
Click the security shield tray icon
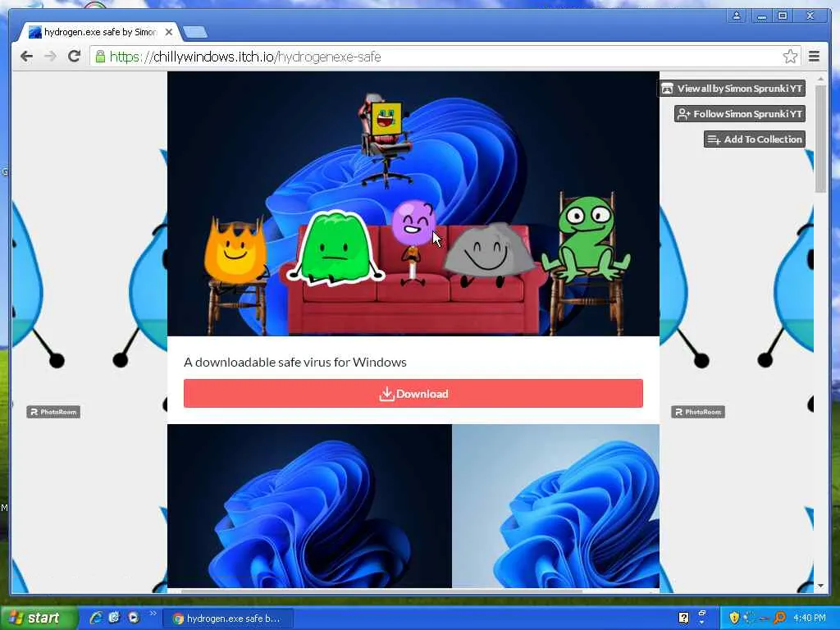(734, 619)
